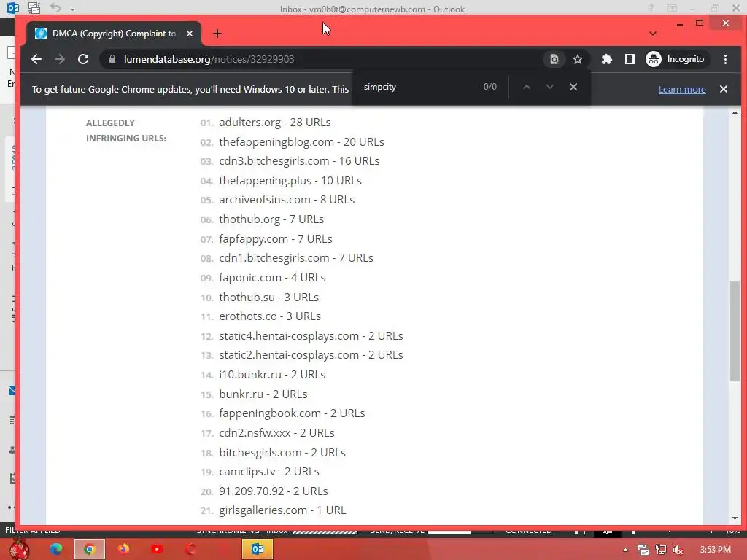Image resolution: width=747 pixels, height=560 pixels.
Task: View site information via the padlock icon
Action: 112,59
